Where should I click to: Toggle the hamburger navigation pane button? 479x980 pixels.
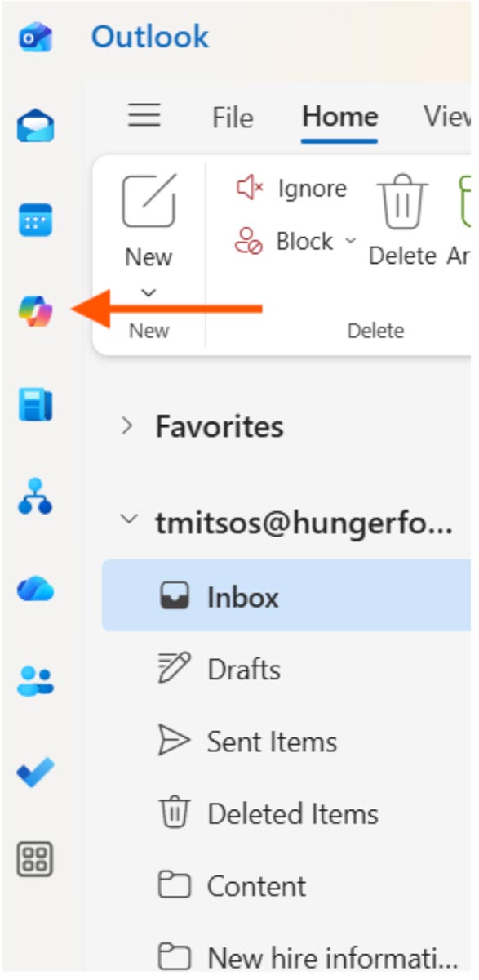pyautogui.click(x=144, y=116)
